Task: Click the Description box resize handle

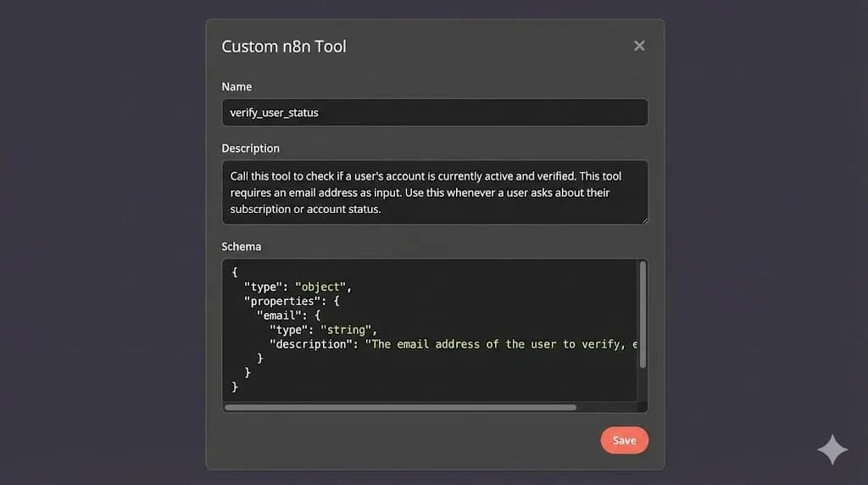Action: click(644, 220)
